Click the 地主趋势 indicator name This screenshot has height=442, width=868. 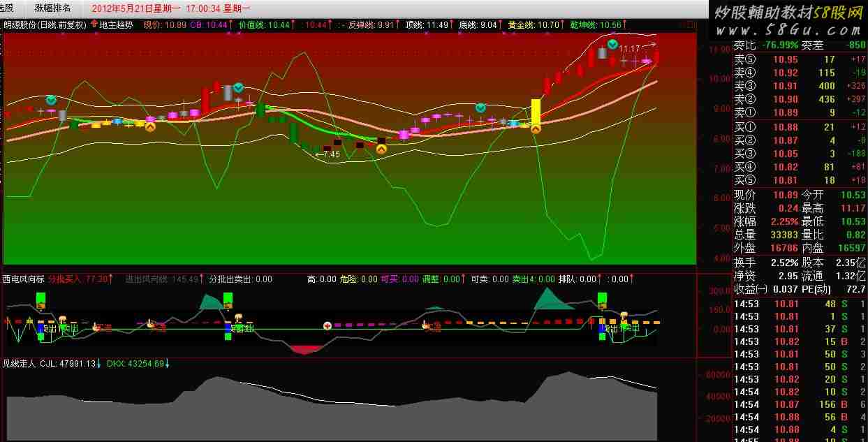(117, 24)
